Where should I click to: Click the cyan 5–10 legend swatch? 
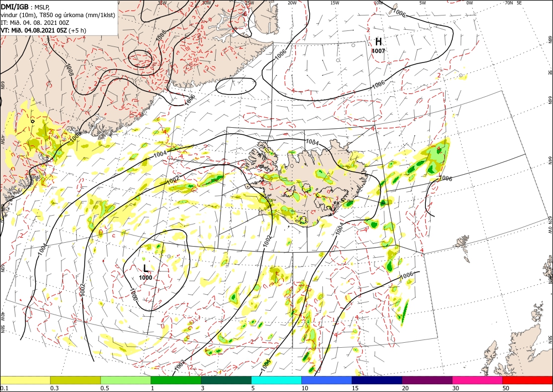point(276,380)
